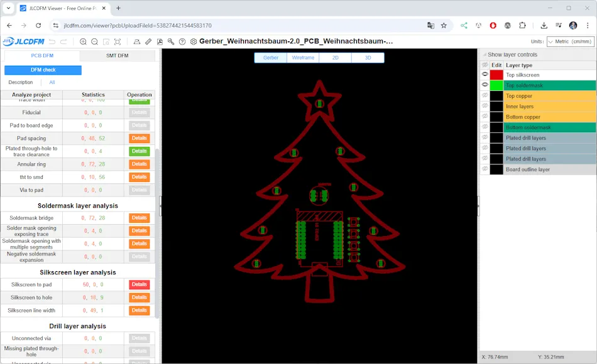Collapse the Show layer controls panel
The width and height of the screenshot is (597, 364).
tap(483, 55)
